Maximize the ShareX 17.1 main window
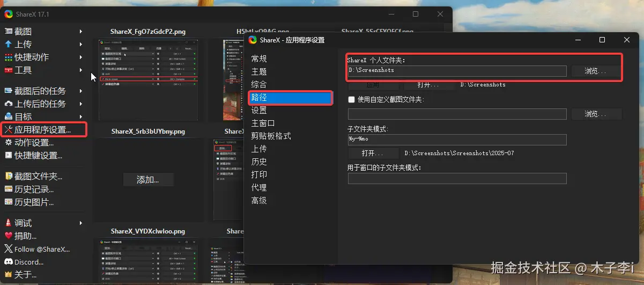This screenshot has width=644, height=285. coord(416,14)
